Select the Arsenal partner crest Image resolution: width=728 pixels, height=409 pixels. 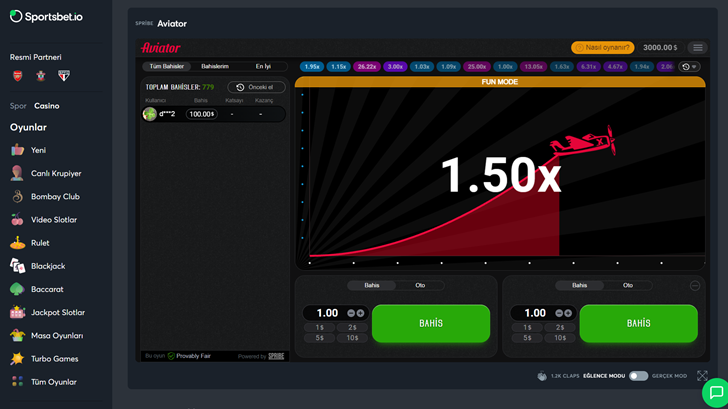18,76
